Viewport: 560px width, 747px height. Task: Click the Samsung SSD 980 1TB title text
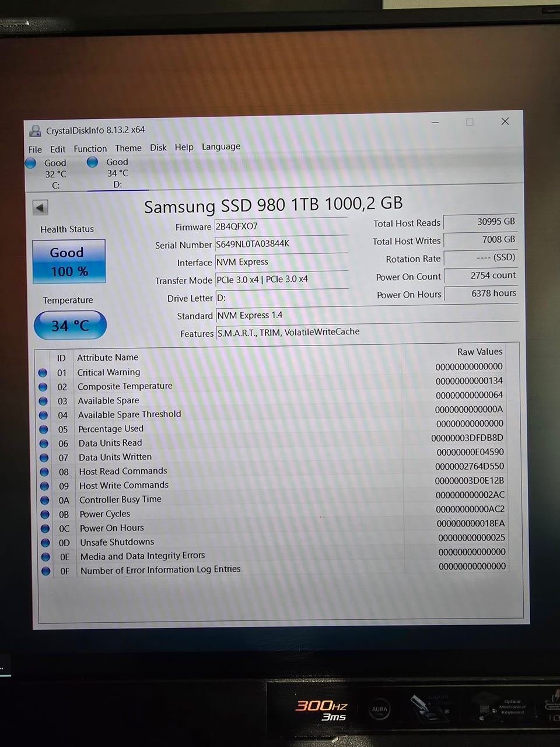pos(273,205)
